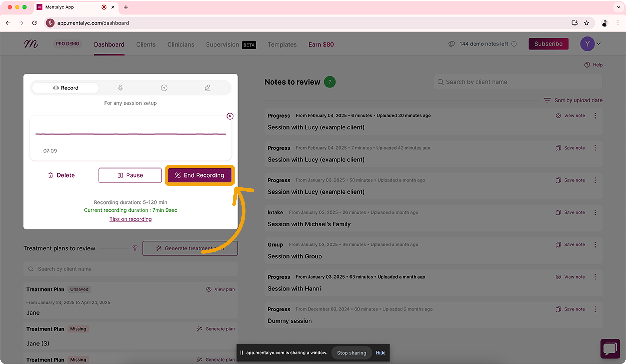This screenshot has height=364, width=626.
Task: Click the PRO DEMO badge
Action: click(x=68, y=44)
